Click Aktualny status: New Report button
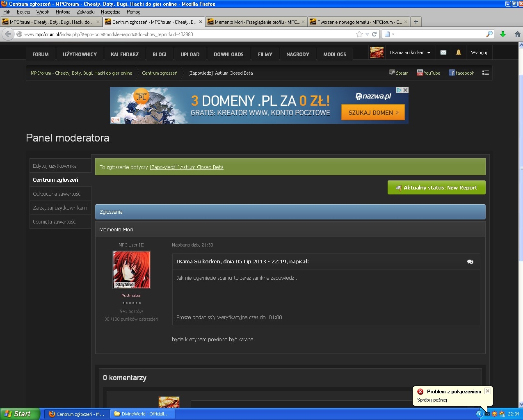The height and width of the screenshot is (420, 523). click(436, 187)
